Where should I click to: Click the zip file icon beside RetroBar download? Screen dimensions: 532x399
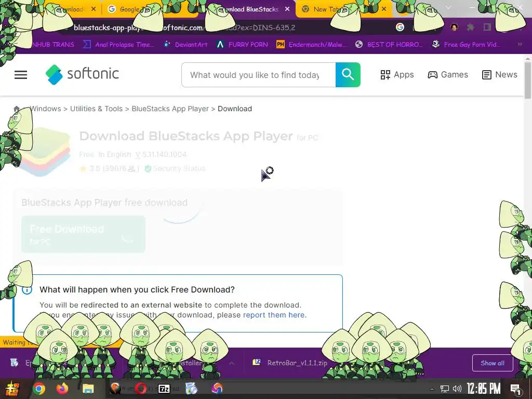(x=257, y=362)
